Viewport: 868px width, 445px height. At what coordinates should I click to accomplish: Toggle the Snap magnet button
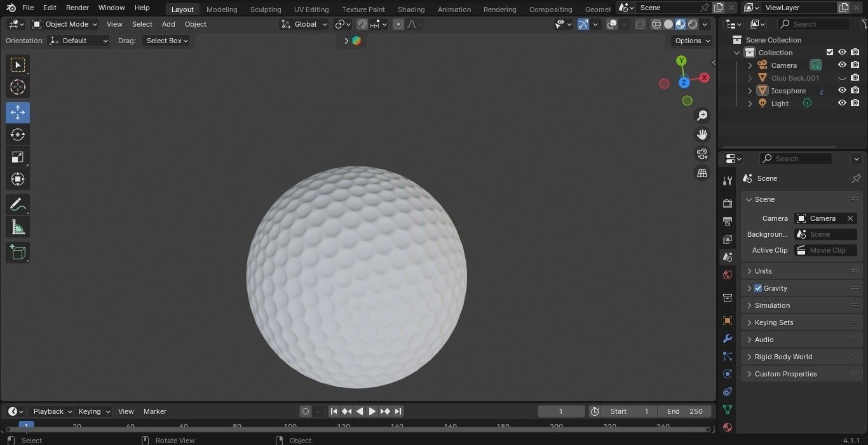click(362, 24)
